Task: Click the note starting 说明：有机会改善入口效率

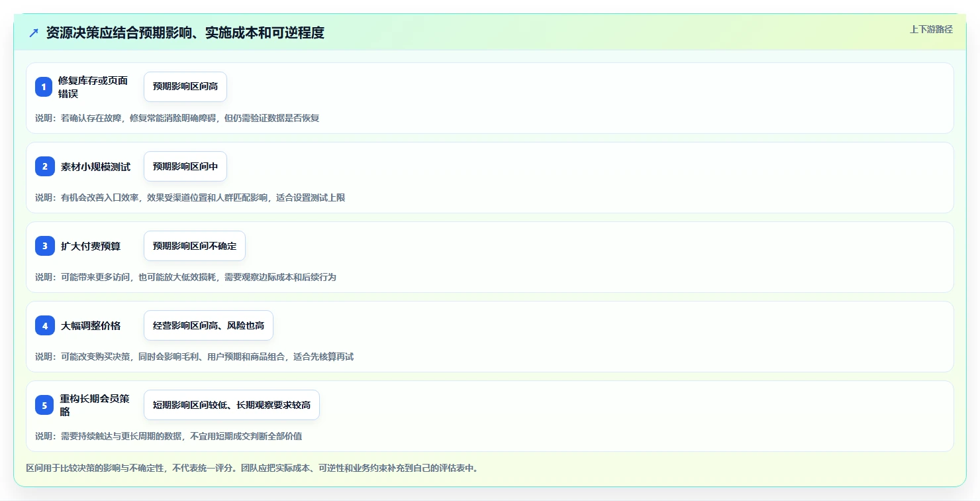Action: tap(190, 197)
